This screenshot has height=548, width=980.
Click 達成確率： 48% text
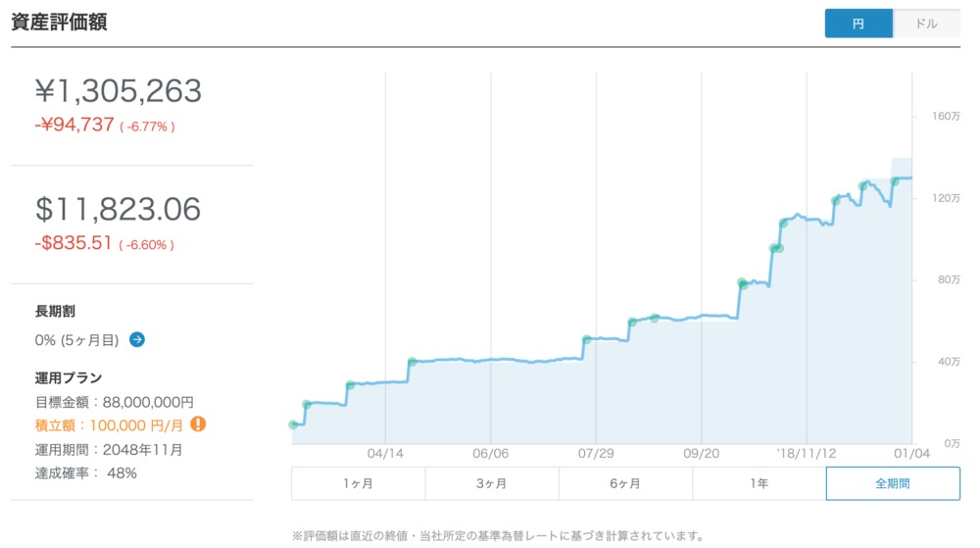click(x=85, y=473)
